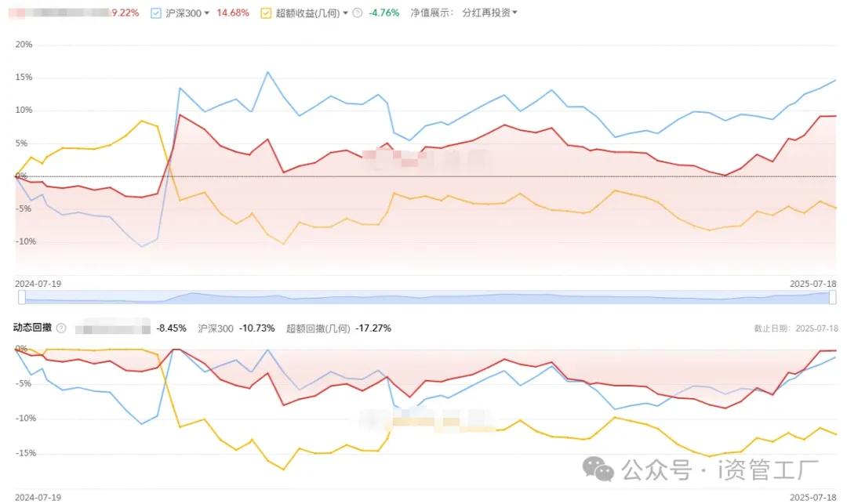Click the help icon beside 超额收益(几何)
Image resolution: width=847 pixels, height=504 pixels.
point(357,13)
